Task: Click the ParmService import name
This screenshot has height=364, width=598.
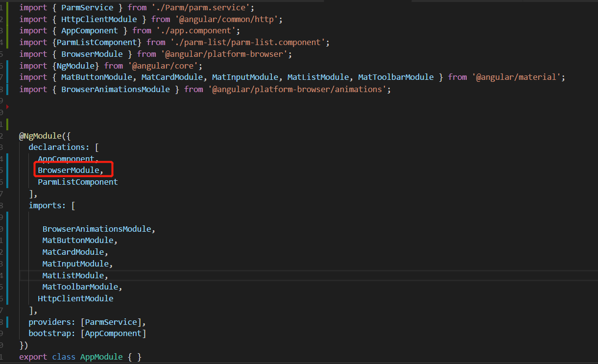Action: (87, 7)
